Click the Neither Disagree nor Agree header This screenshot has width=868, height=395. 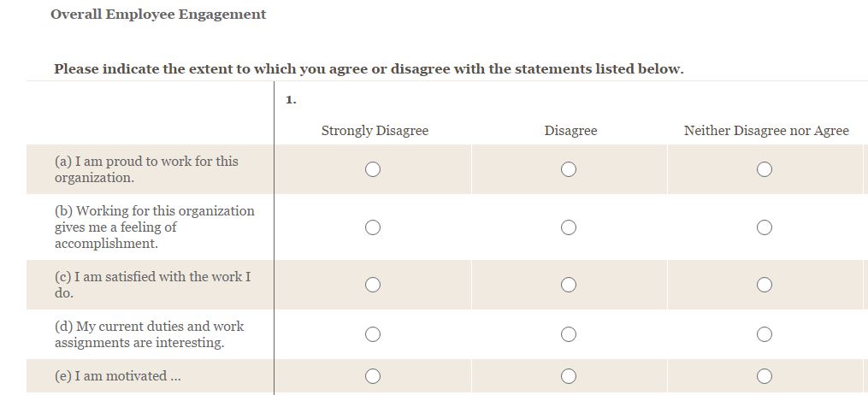765,131
